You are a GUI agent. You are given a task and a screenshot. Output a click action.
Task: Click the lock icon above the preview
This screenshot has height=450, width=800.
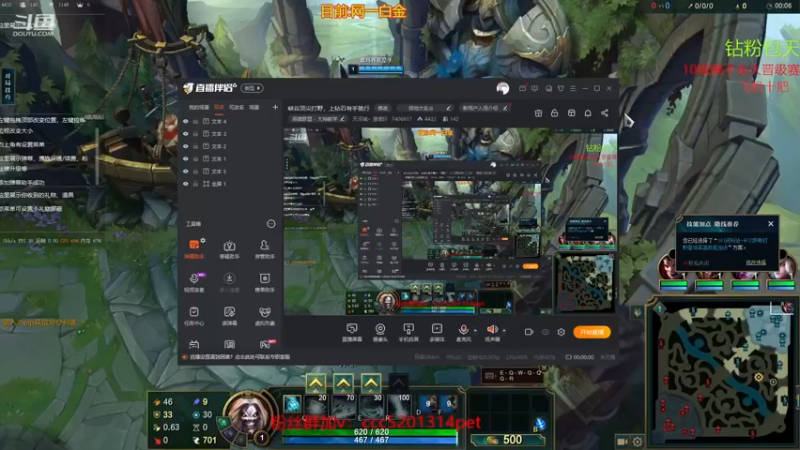coord(555,113)
